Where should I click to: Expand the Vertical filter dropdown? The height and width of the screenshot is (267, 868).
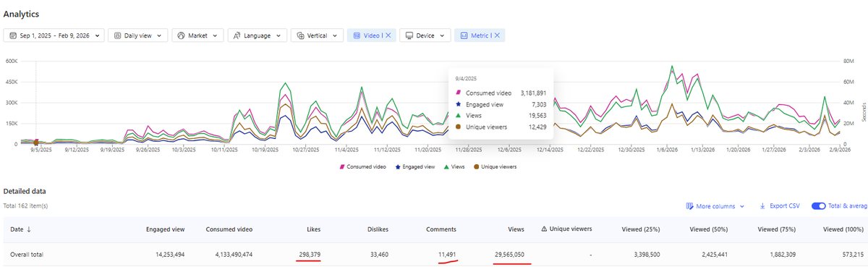[317, 35]
